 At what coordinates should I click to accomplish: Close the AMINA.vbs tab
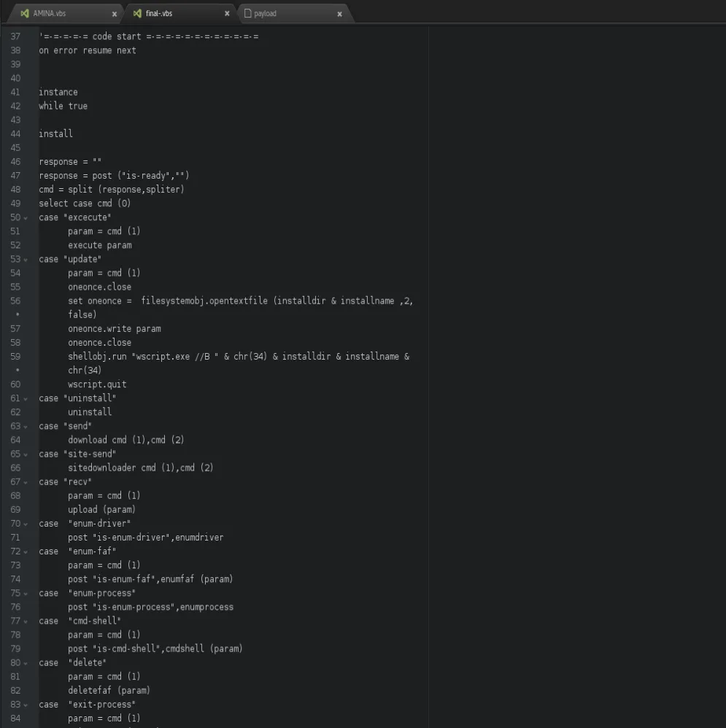[115, 14]
